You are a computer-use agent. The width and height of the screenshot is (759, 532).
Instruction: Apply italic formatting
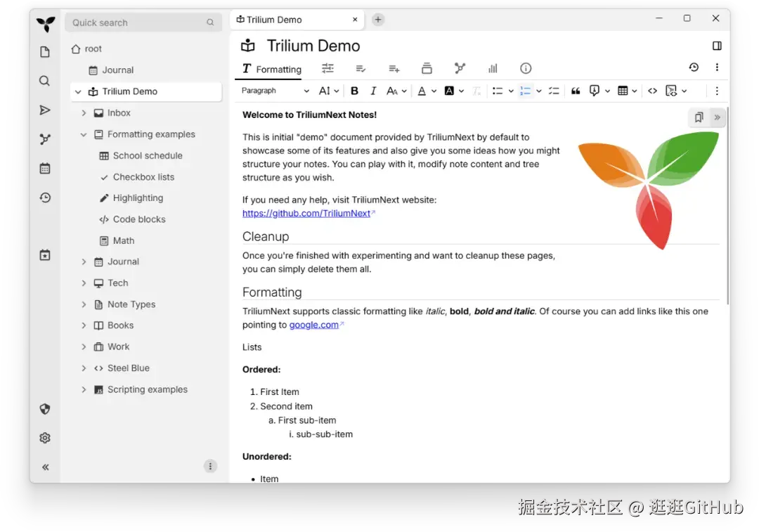pyautogui.click(x=372, y=91)
